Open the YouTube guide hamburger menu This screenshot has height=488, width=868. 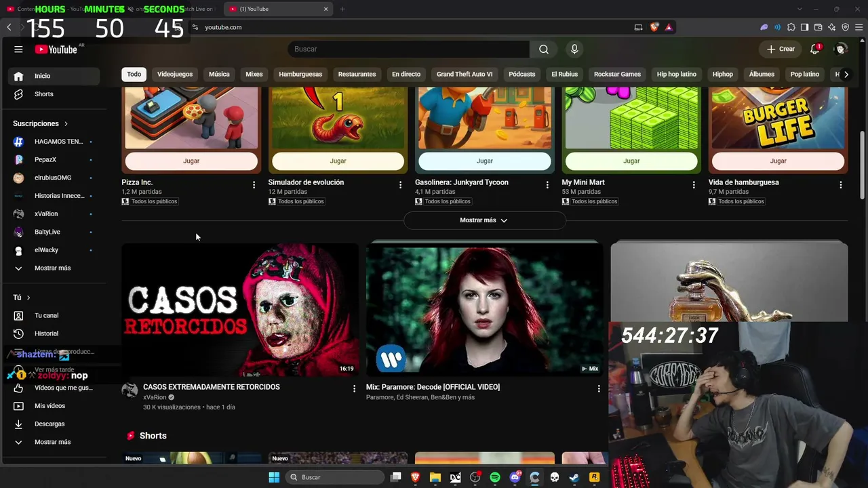(18, 49)
